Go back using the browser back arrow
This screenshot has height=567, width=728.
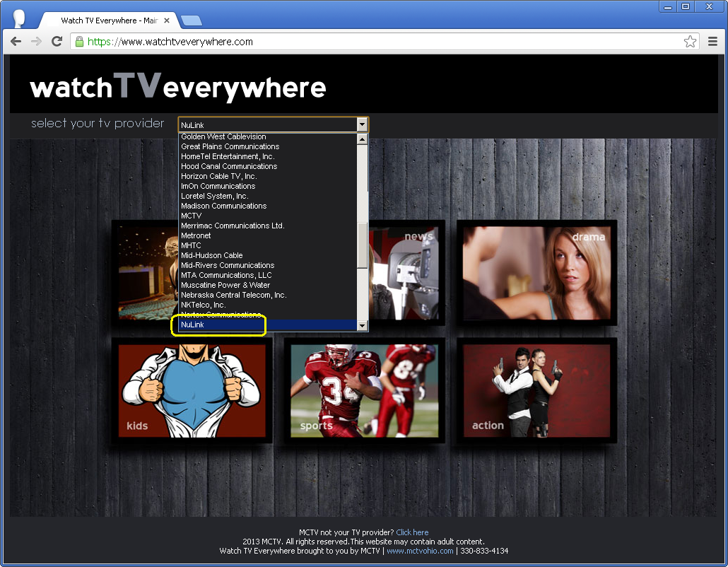pos(16,42)
